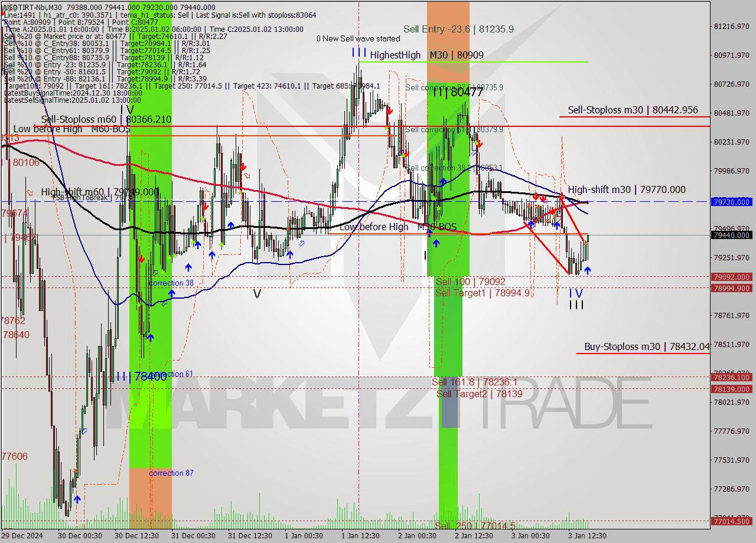The width and height of the screenshot is (756, 543).
Task: Click the red 77014.500 price tag
Action: click(732, 521)
